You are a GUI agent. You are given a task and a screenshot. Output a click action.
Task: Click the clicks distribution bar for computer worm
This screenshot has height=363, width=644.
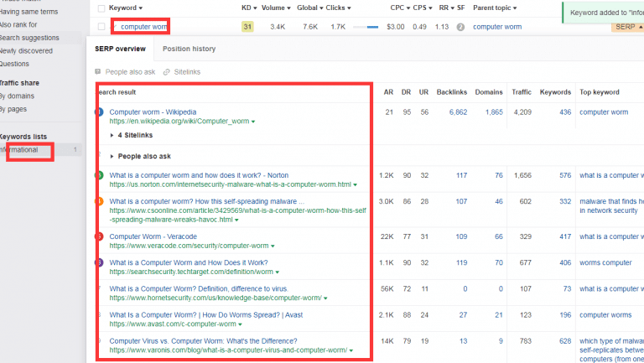pyautogui.click(x=366, y=27)
